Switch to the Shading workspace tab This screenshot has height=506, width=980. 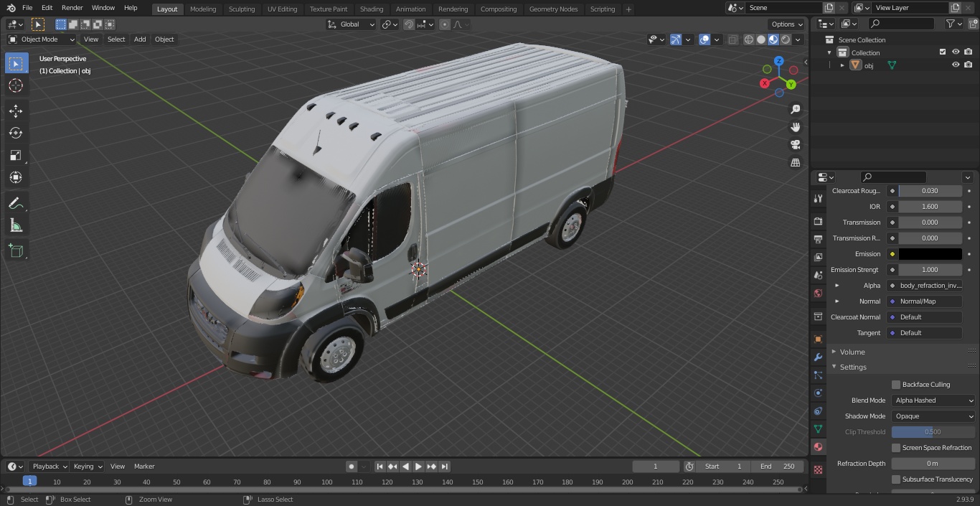(x=372, y=9)
